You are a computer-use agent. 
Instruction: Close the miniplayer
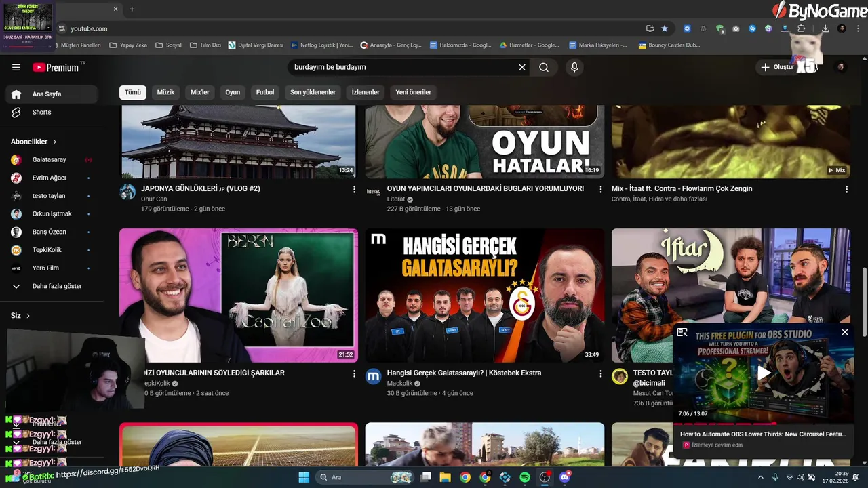pyautogui.click(x=844, y=332)
